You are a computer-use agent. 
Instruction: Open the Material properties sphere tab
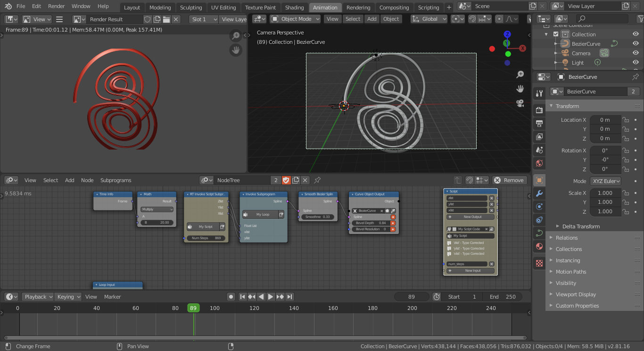[539, 246]
